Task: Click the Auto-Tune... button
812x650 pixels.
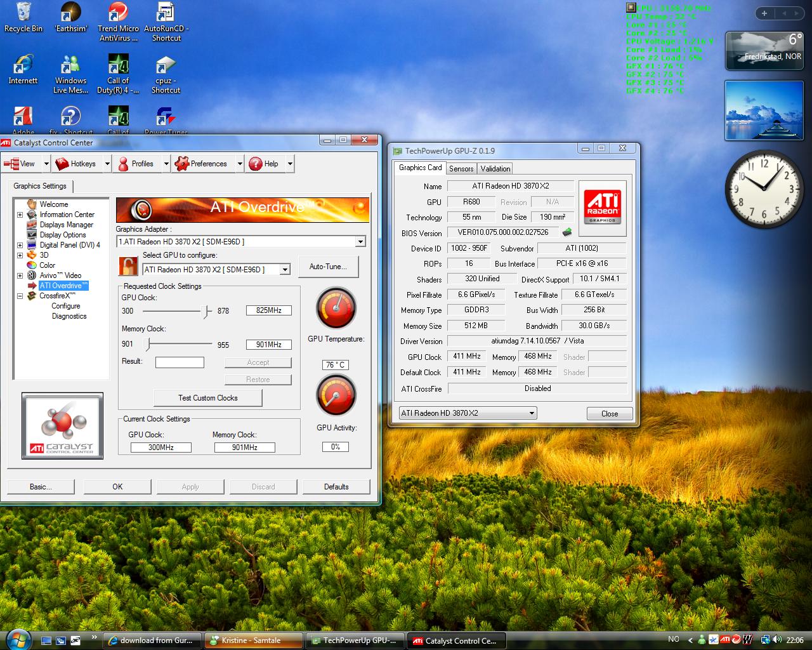Action: [x=328, y=267]
